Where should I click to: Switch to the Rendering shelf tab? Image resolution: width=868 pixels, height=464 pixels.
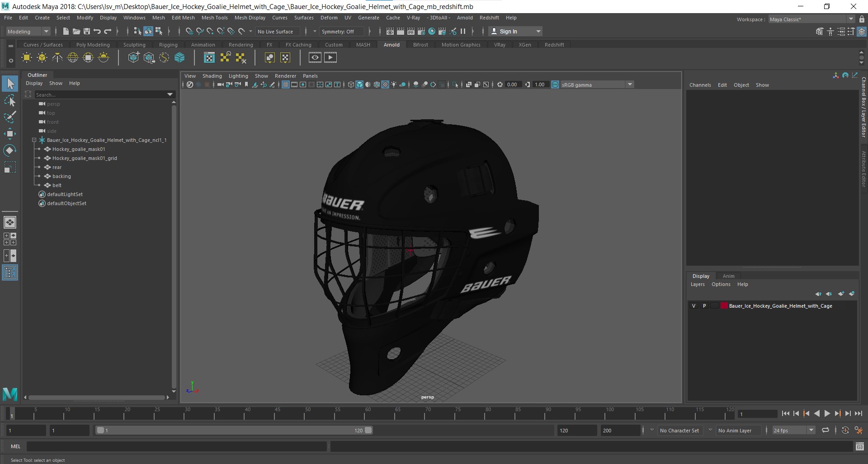click(241, 45)
